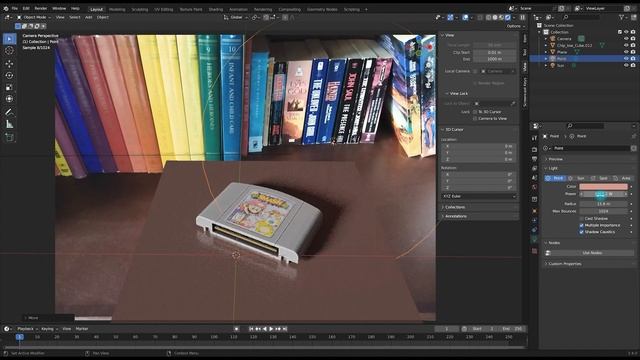Open the Scene properties tab
Image resolution: width=640 pixels, height=360 pixels.
(535, 178)
